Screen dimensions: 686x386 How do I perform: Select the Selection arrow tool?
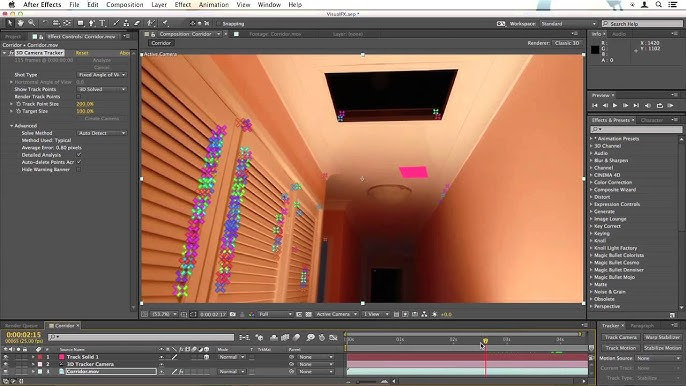(x=10, y=23)
